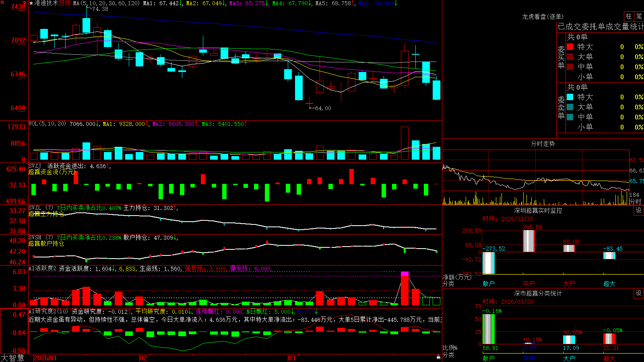Click the 超赢资金流(万元) label
The height and width of the screenshot is (362, 644).
click(x=52, y=172)
